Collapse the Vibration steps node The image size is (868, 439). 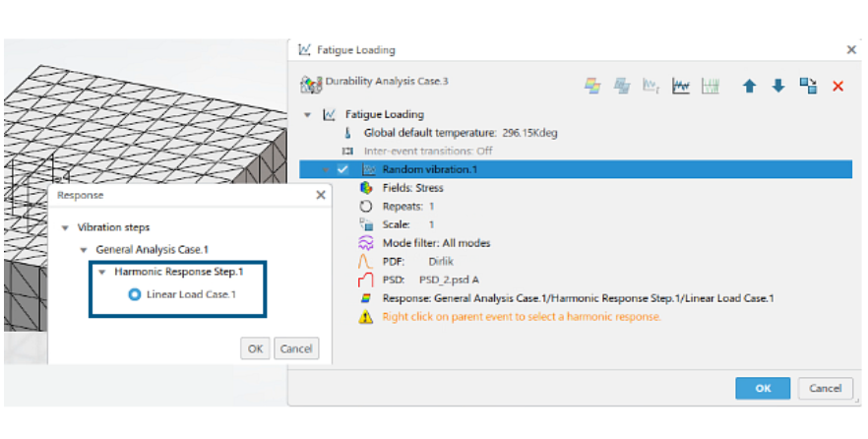point(66,227)
